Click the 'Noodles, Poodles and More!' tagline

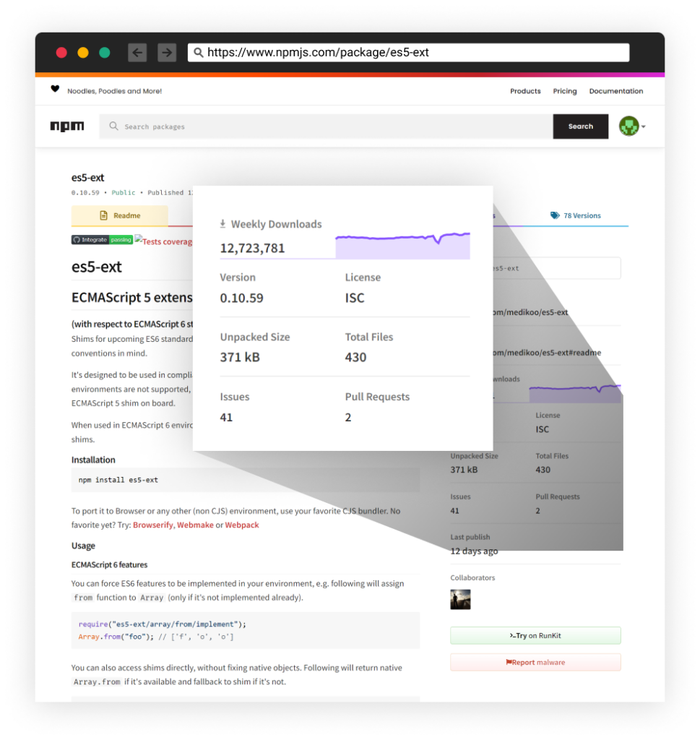[x=115, y=91]
